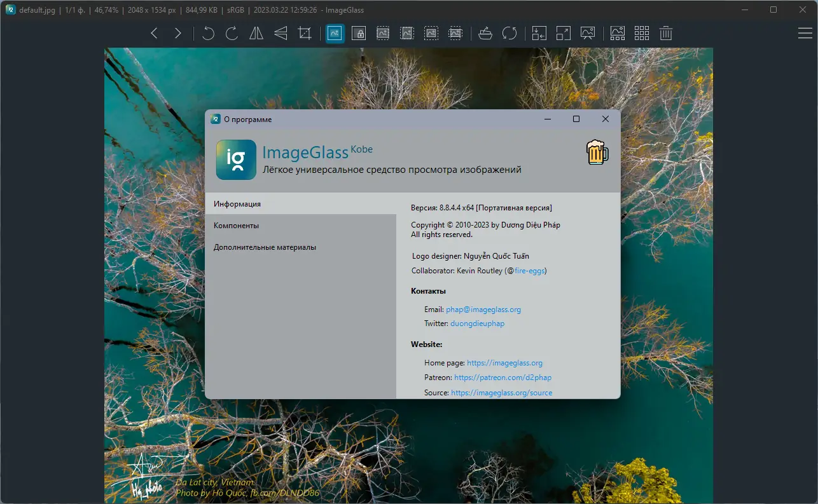Click the beer mug donate icon
Screen dimensions: 818x504
pos(597,152)
